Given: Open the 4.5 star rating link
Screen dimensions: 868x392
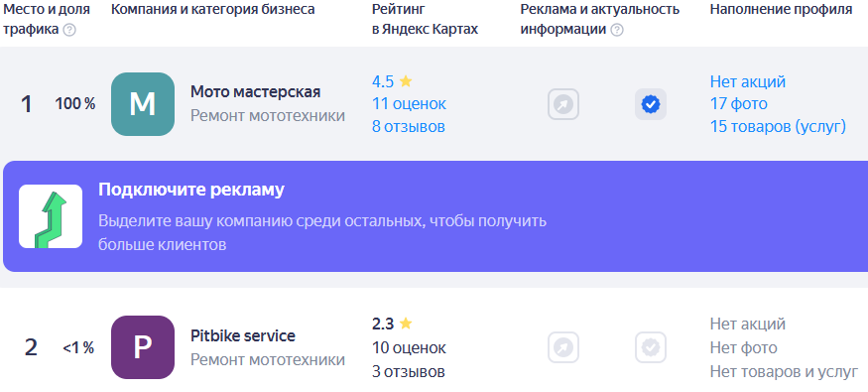Looking at the screenshot, I should (392, 82).
